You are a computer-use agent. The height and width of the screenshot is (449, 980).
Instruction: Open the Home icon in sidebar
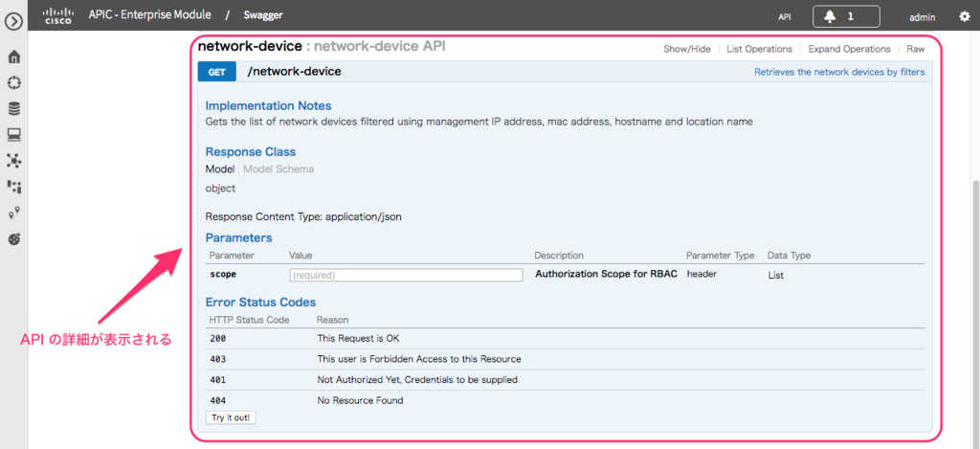pos(13,56)
